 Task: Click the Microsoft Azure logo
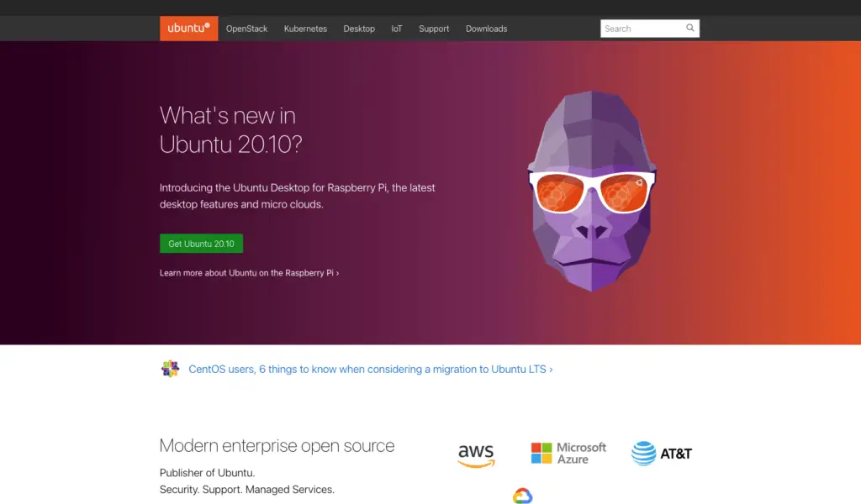tap(568, 454)
